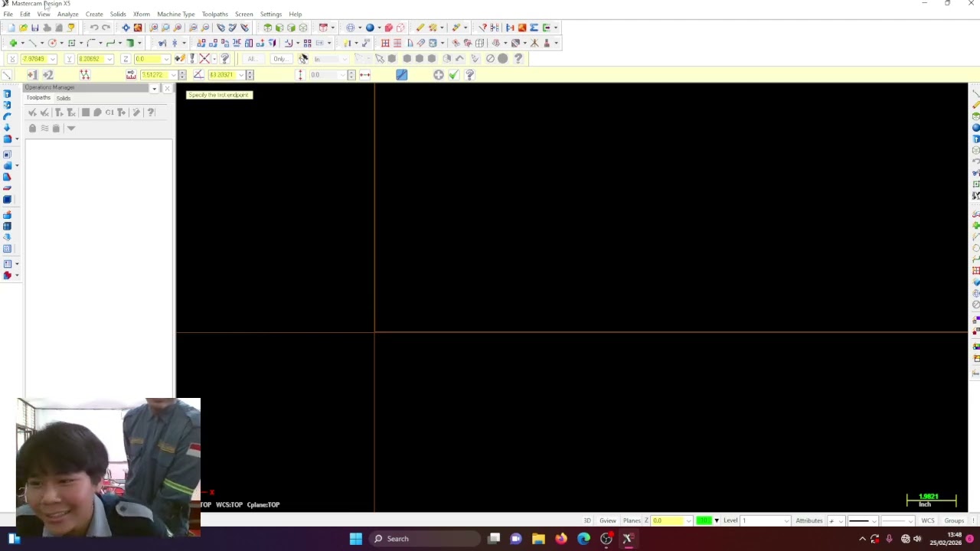Click the Apply plus icon in ribbon bar
Image resolution: width=980 pixels, height=551 pixels.
coord(438,74)
